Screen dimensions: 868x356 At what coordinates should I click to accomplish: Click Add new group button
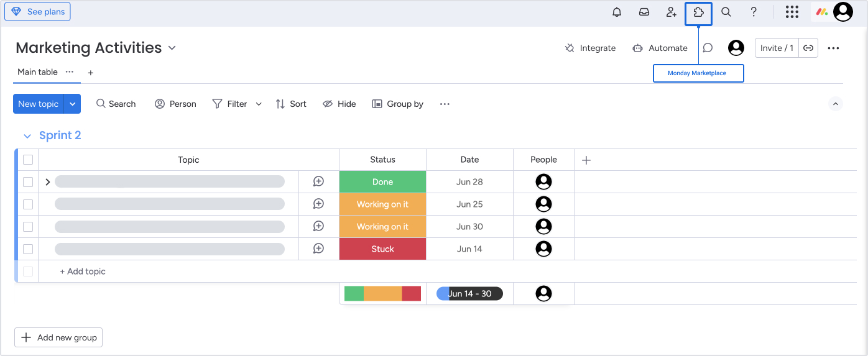58,337
